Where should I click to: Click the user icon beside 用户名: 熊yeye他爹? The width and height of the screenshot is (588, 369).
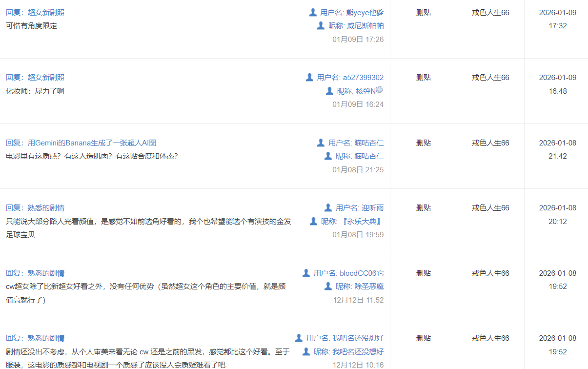(313, 12)
